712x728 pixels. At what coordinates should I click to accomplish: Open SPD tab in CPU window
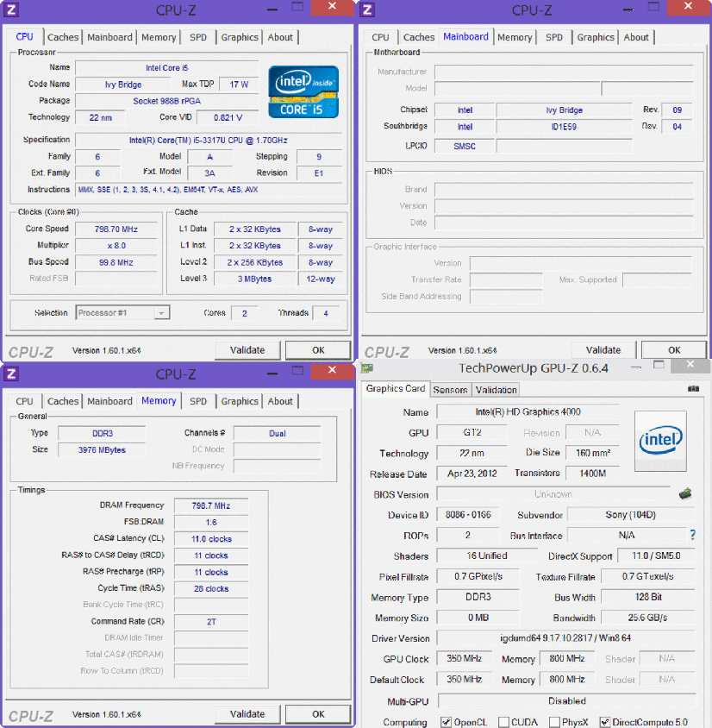(x=198, y=37)
